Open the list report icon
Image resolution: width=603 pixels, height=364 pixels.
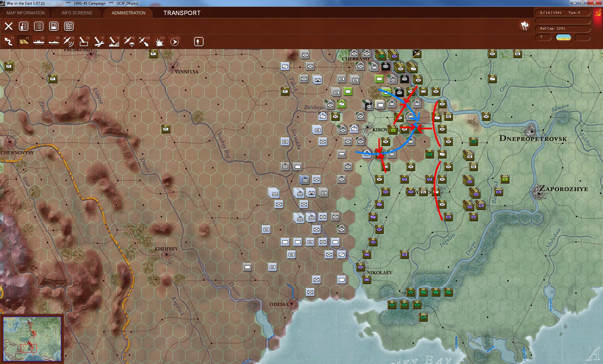click(39, 26)
